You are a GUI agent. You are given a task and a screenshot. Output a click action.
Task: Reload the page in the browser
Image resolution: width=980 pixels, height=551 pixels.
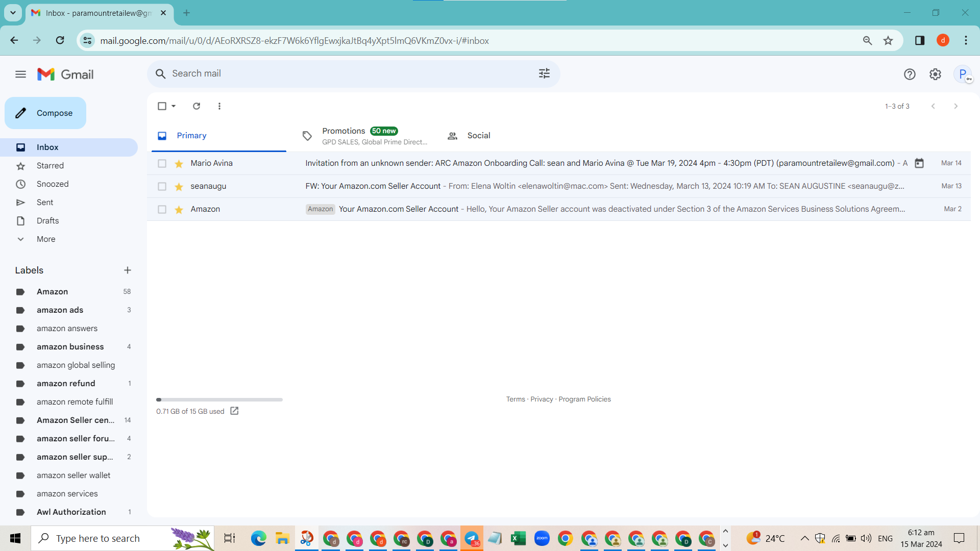60,40
